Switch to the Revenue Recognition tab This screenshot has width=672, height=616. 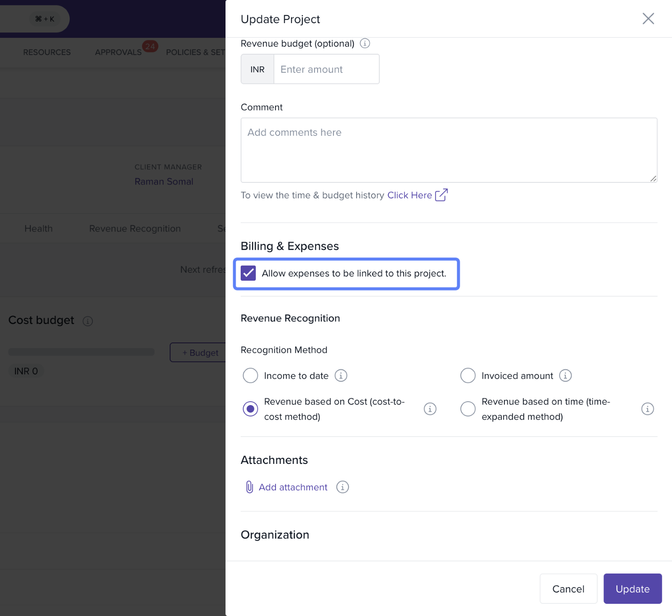tap(135, 229)
